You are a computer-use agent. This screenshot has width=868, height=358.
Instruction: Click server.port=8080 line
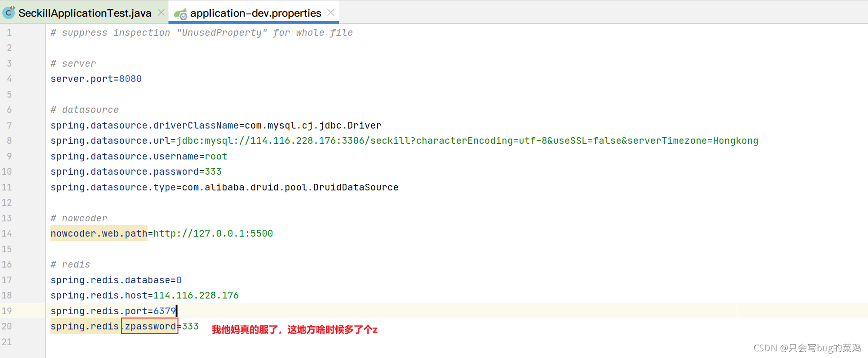pyautogui.click(x=96, y=79)
